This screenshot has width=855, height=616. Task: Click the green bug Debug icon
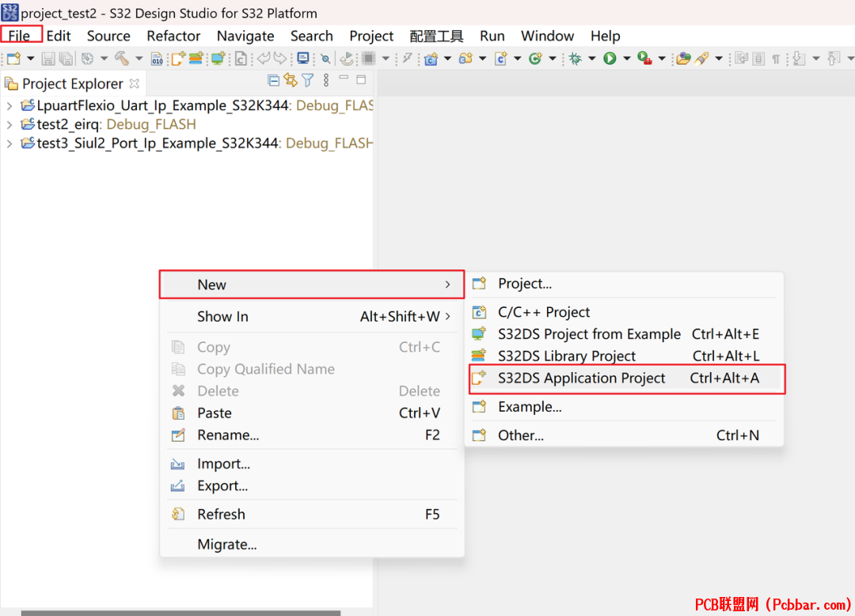click(x=576, y=59)
